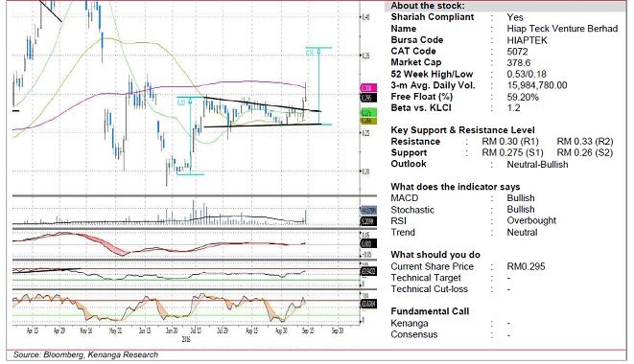Select the 'Stochastic' indicator label
This screenshot has height=364, width=634.
pos(412,210)
